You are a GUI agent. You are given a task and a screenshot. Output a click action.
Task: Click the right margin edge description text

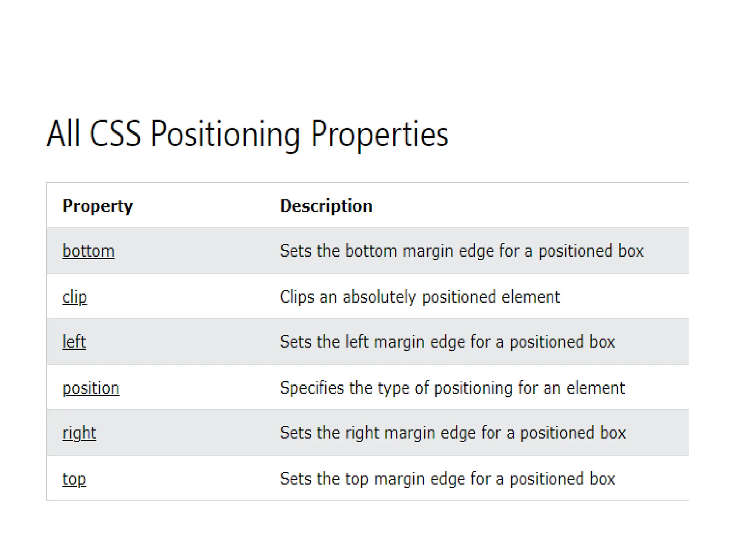pyautogui.click(x=453, y=433)
